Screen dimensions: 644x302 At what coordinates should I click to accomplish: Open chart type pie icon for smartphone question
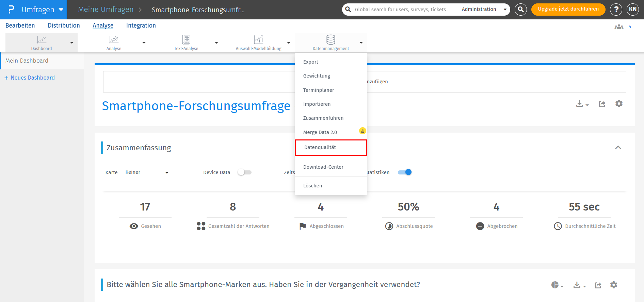(x=557, y=285)
